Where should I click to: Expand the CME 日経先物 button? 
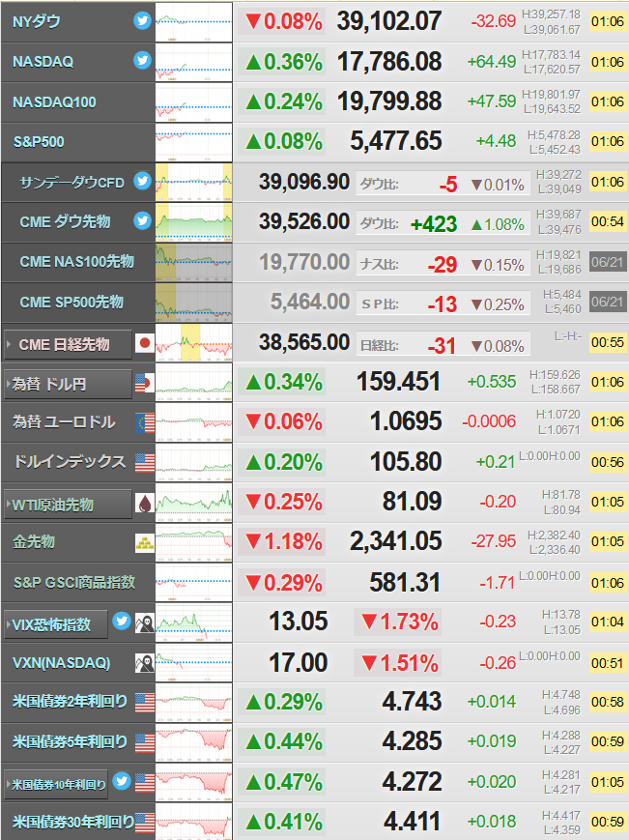coord(68,344)
